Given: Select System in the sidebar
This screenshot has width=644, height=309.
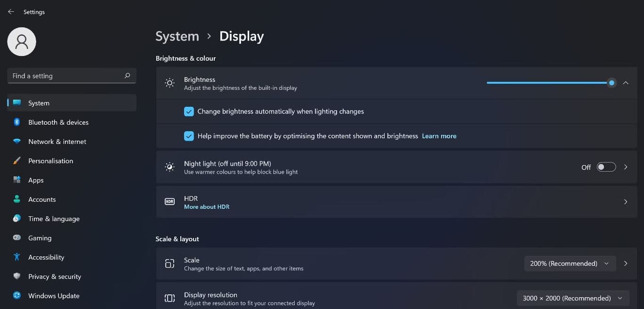Looking at the screenshot, I should coord(72,103).
